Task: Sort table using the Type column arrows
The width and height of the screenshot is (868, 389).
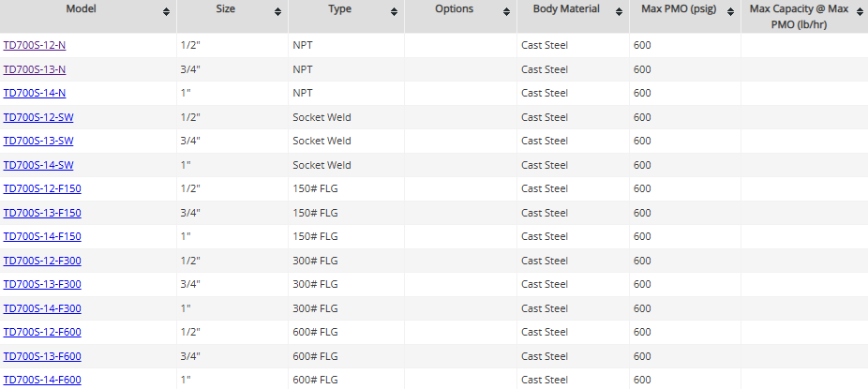Action: [394, 11]
